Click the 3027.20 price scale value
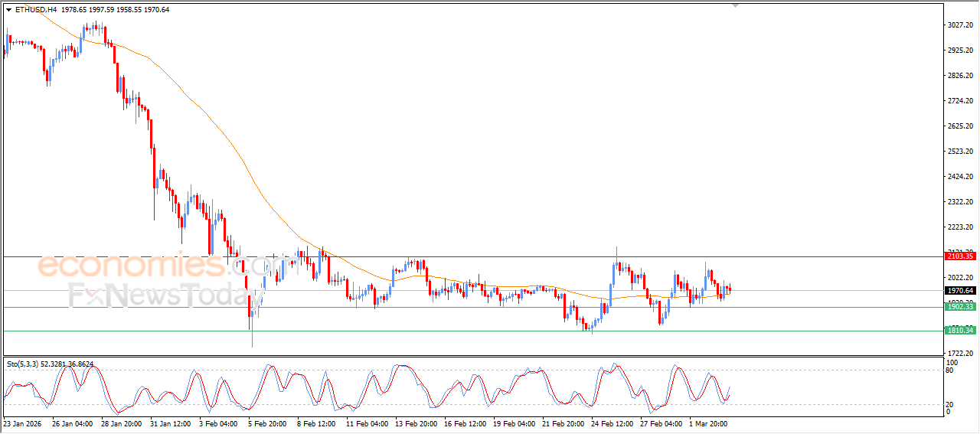980x434 pixels. (959, 25)
